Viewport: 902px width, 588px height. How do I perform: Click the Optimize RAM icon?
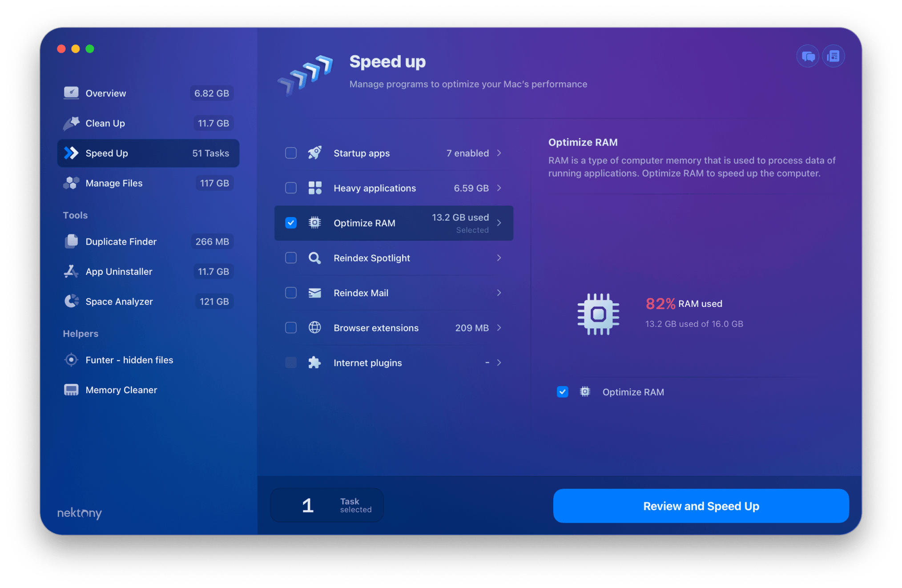315,222
